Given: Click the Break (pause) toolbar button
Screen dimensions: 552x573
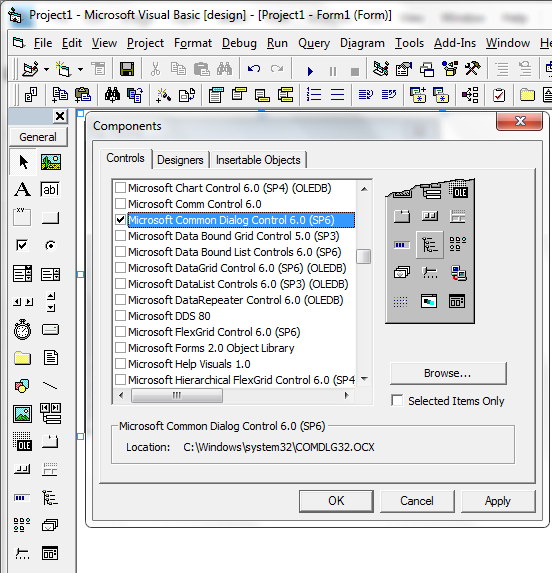Looking at the screenshot, I should pyautogui.click(x=333, y=71).
